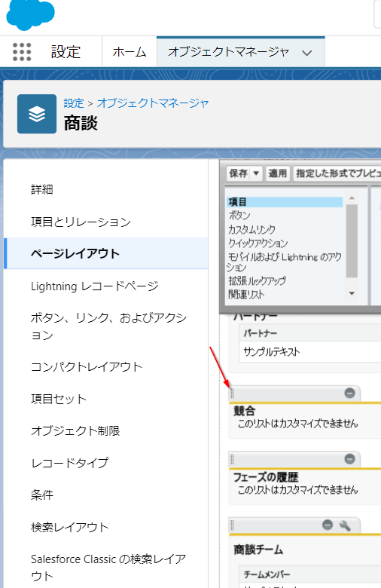Select クイックアクション in the palette list

[258, 243]
